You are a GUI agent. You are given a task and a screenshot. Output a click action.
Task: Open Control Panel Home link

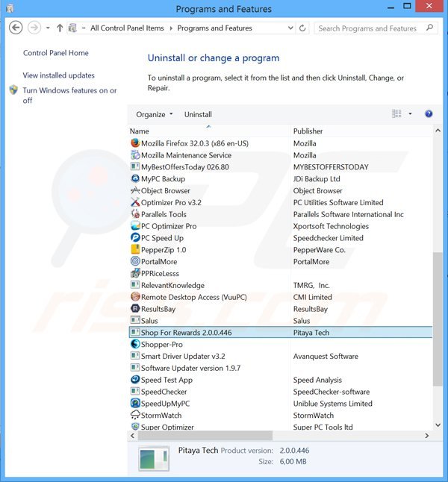coord(56,53)
